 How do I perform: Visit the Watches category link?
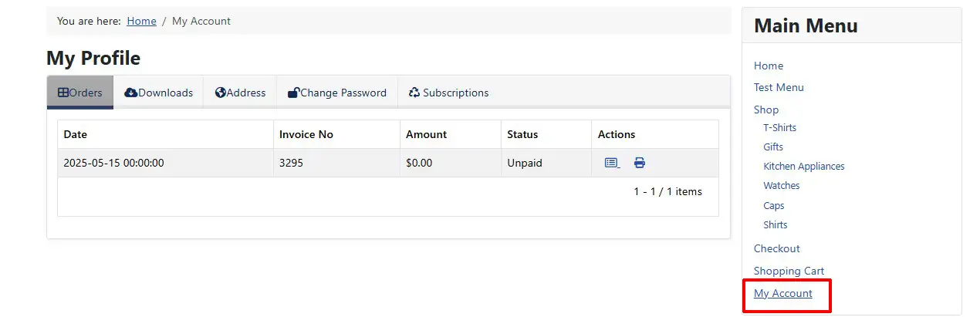(782, 186)
